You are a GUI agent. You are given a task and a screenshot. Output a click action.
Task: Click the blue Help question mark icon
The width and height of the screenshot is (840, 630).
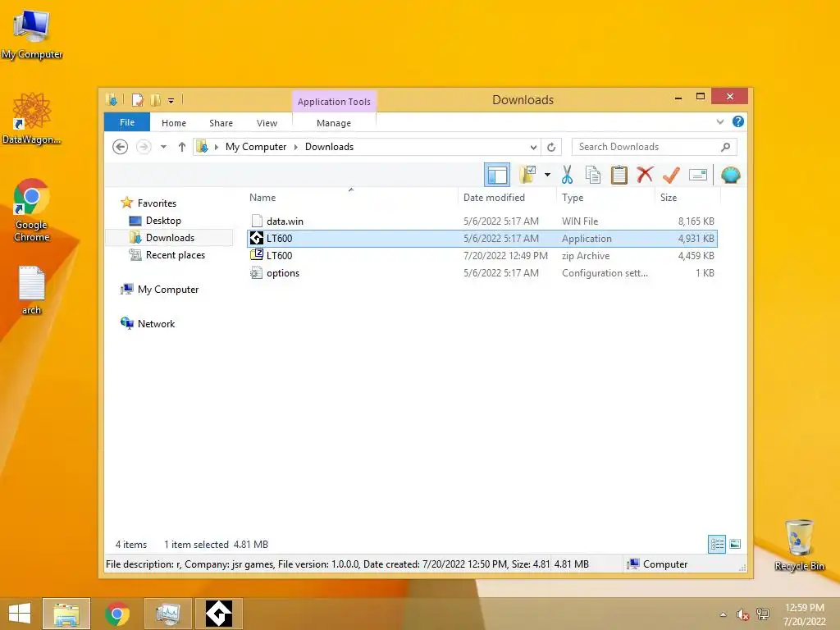click(738, 121)
